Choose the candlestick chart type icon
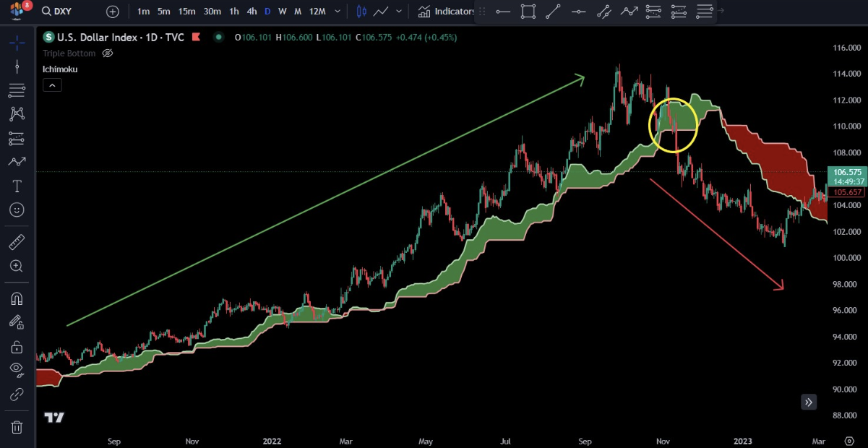 tap(361, 12)
